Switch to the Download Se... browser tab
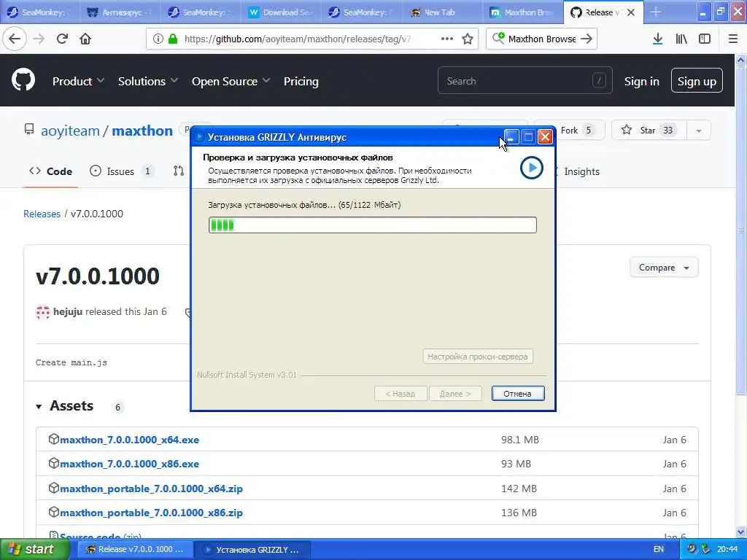The height and width of the screenshot is (560, 747). pyautogui.click(x=279, y=12)
